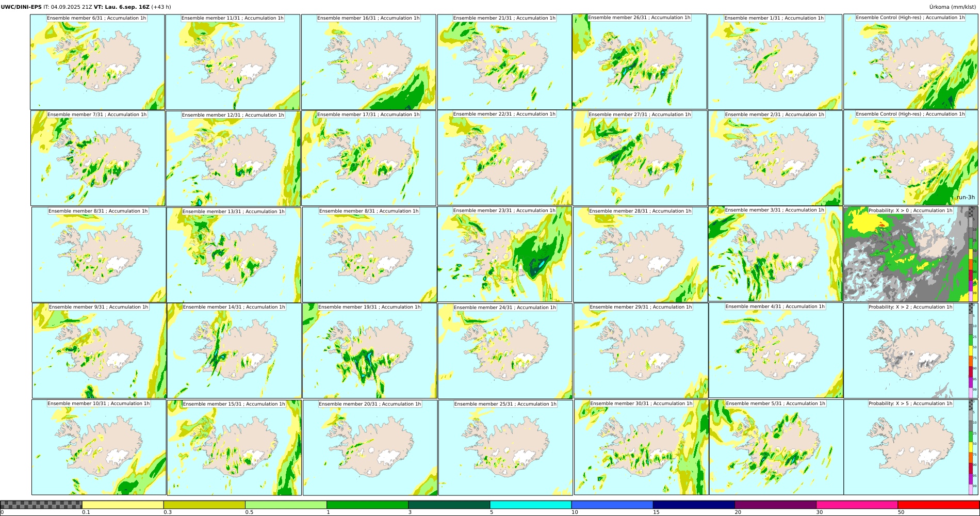
Task: Open the Probability X > 5 map
Action: (x=911, y=447)
